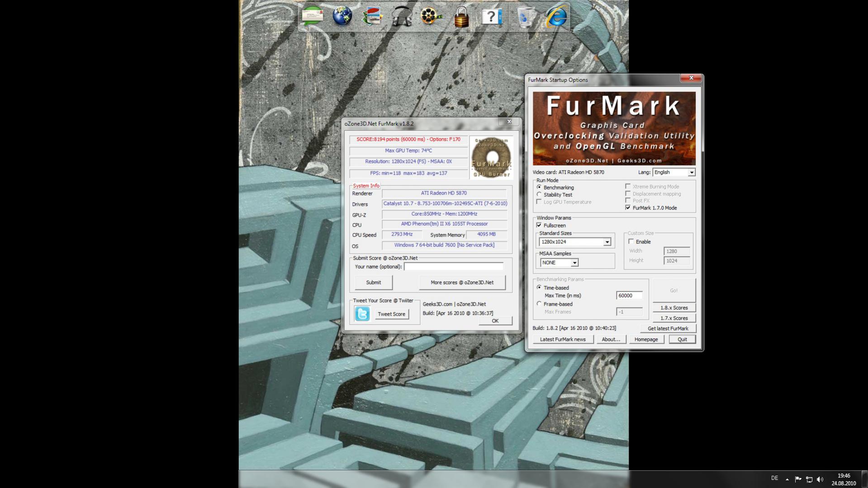Quit FurMark with the Quit button
Image resolution: width=868 pixels, height=488 pixels.
point(682,339)
